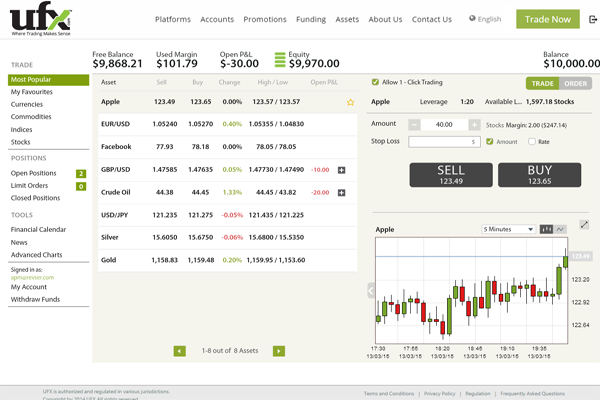Image resolution: width=600 pixels, height=400 pixels.
Task: Show Stocks assets
Action: coord(20,142)
